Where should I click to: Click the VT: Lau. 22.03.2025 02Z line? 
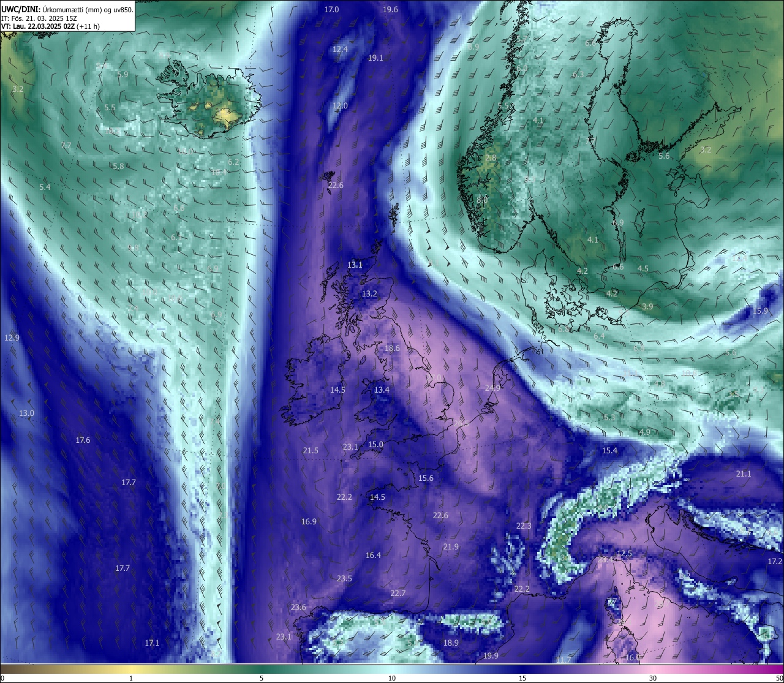[50, 26]
